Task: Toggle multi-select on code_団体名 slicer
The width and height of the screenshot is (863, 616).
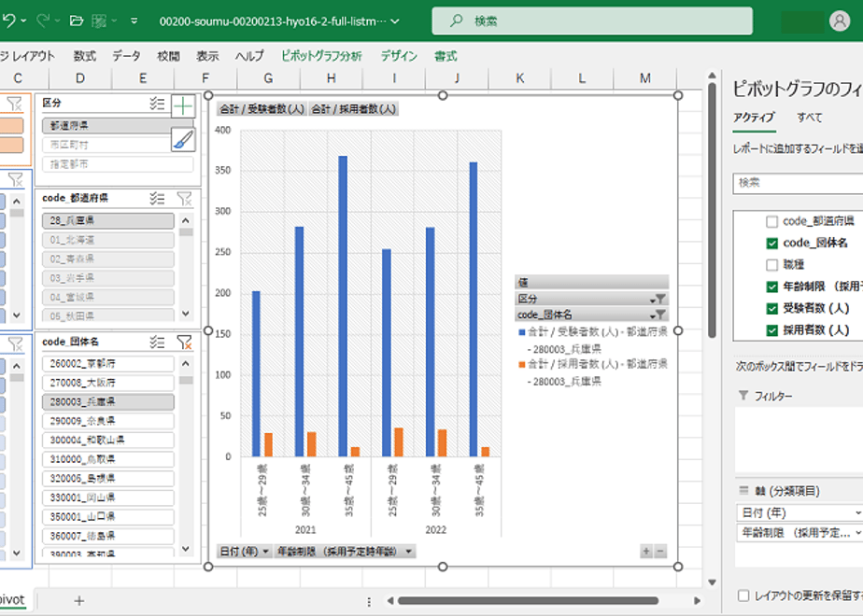Action: (x=157, y=343)
